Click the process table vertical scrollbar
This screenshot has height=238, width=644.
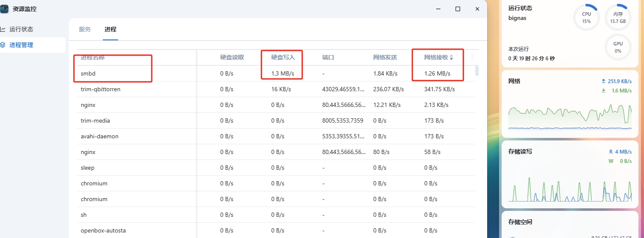point(477,70)
